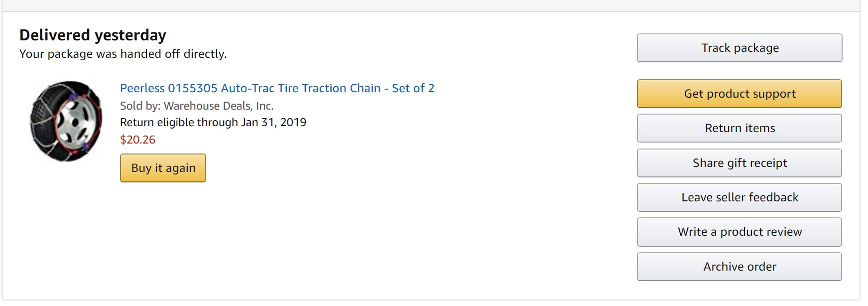Viewport: 868px width, 306px height.
Task: Open the Peerless Auto-Trac Tire Chain product link
Action: (x=277, y=88)
